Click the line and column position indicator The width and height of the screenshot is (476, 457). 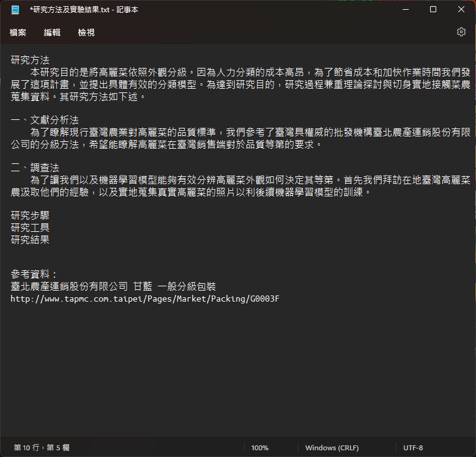(42, 448)
